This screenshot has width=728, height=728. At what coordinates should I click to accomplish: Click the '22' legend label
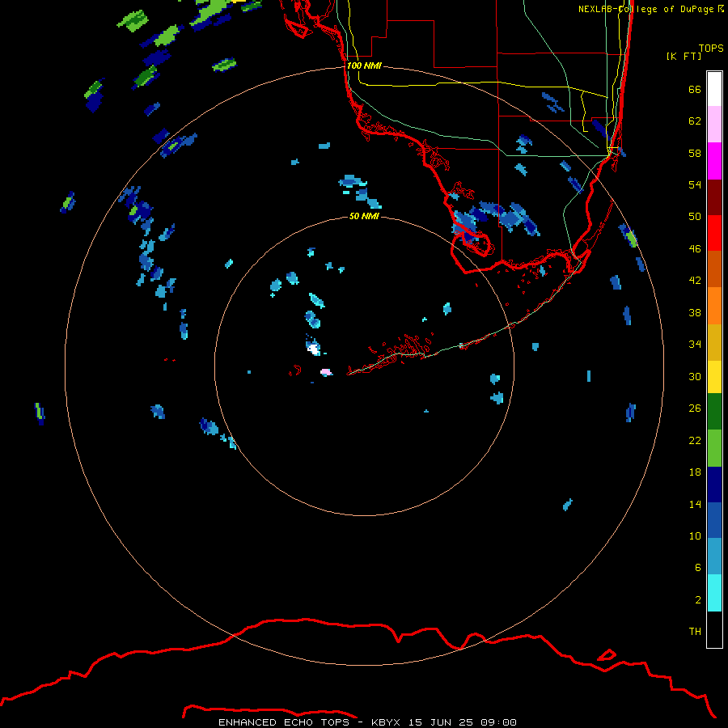tap(695, 440)
